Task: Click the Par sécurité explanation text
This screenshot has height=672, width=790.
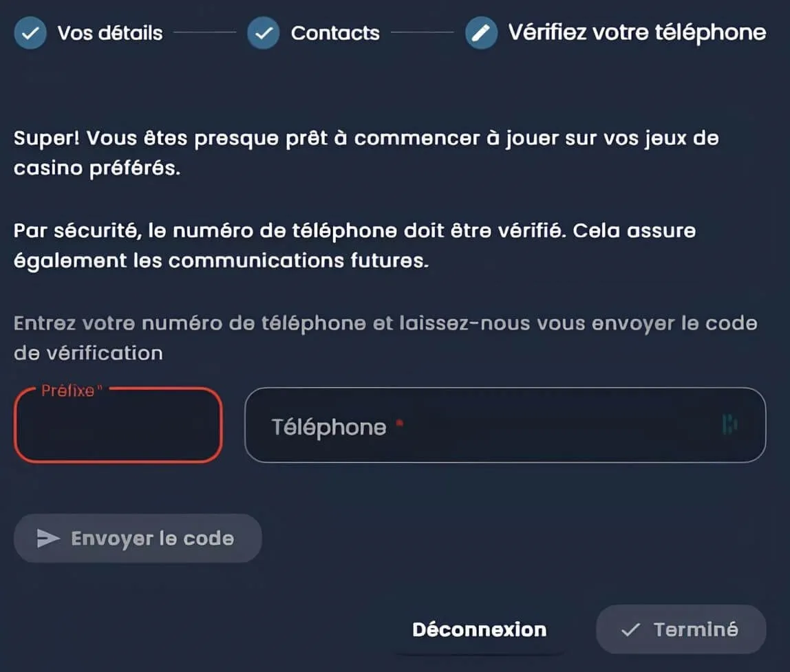Action: click(x=354, y=246)
